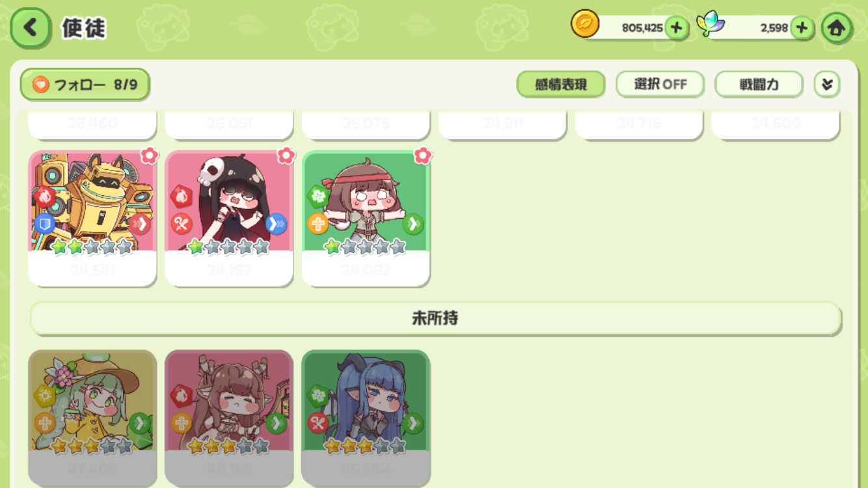Viewport: 868px width, 488px height.
Task: Open the フォロー 8/9 follow list
Action: (x=85, y=85)
